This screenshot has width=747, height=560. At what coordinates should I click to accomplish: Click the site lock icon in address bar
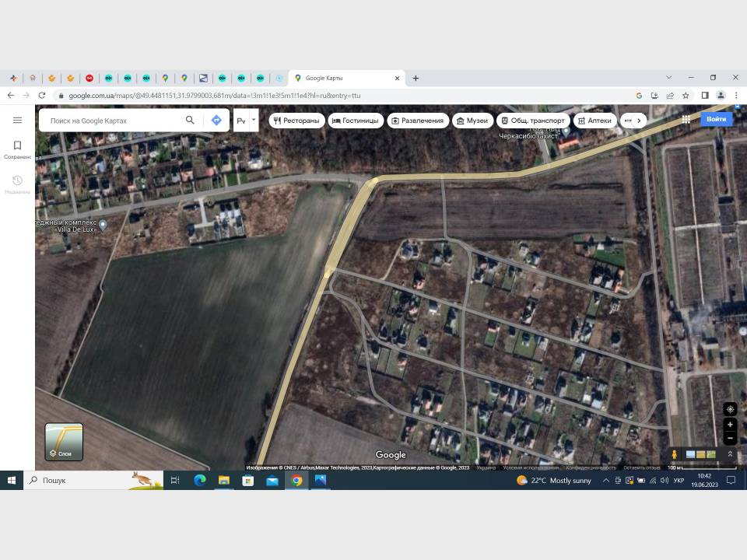61,95
